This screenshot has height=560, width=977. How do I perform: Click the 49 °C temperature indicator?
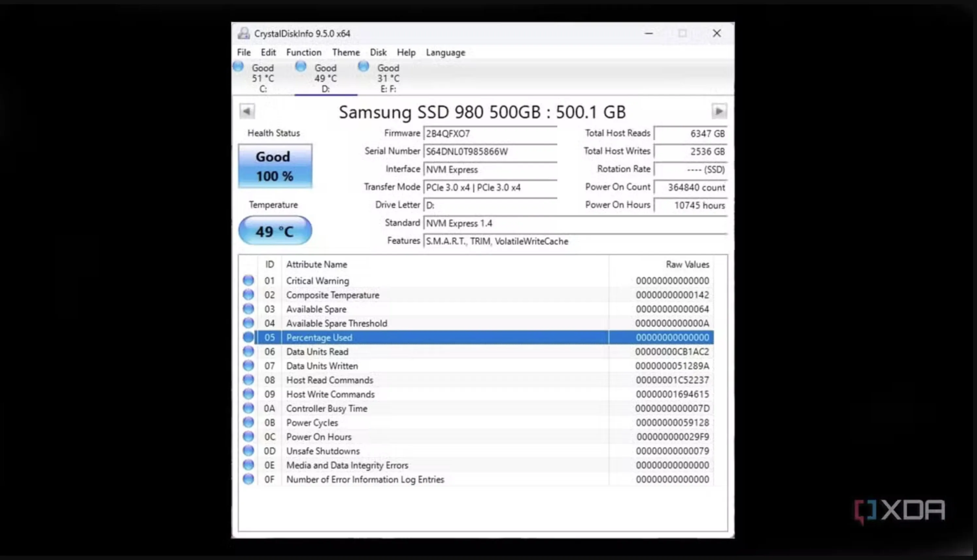(x=275, y=230)
